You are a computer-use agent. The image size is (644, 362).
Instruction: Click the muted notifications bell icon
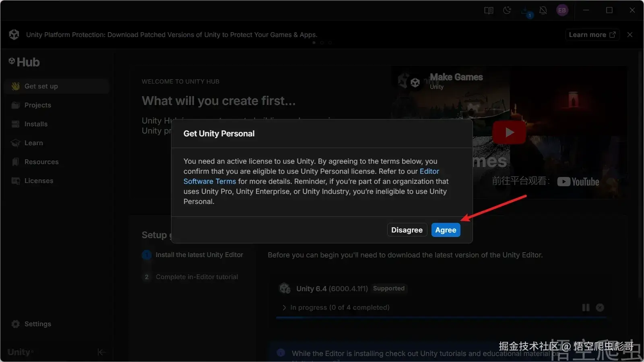tap(543, 10)
